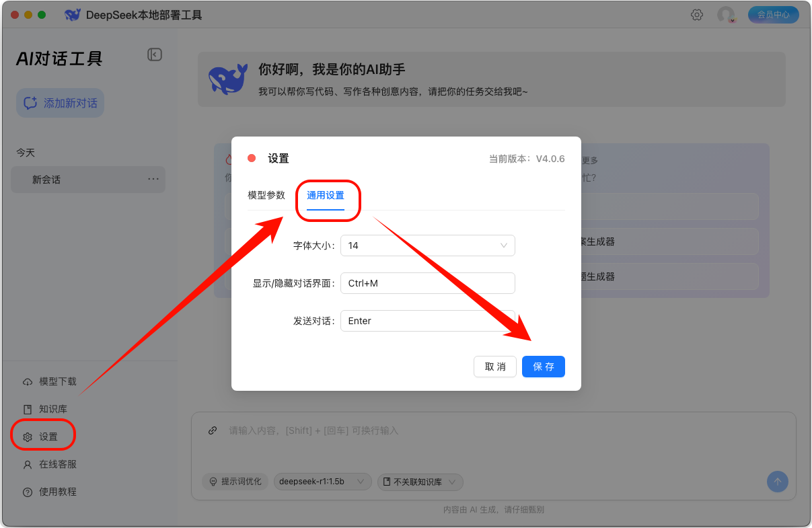Viewport: 812px width, 528px height.
Task: Select the 新会话 conversation
Action: [87, 180]
